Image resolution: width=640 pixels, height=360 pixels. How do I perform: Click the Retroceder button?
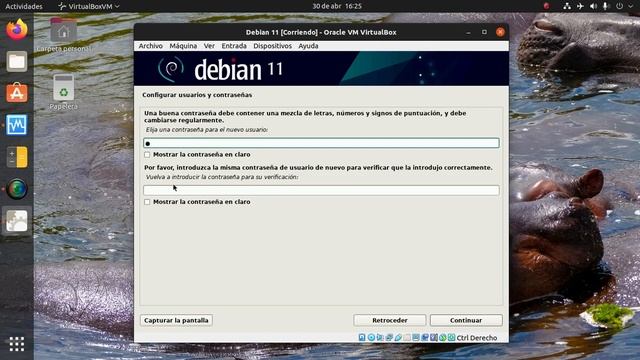coord(390,320)
